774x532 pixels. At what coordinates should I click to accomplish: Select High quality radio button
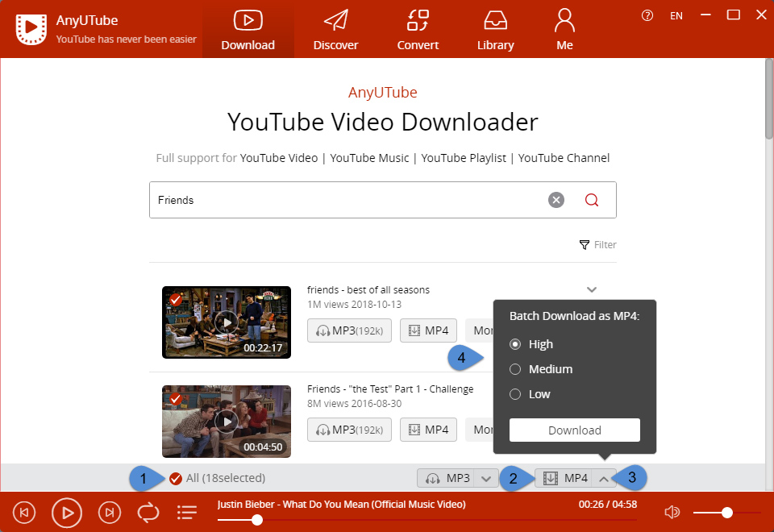point(515,344)
